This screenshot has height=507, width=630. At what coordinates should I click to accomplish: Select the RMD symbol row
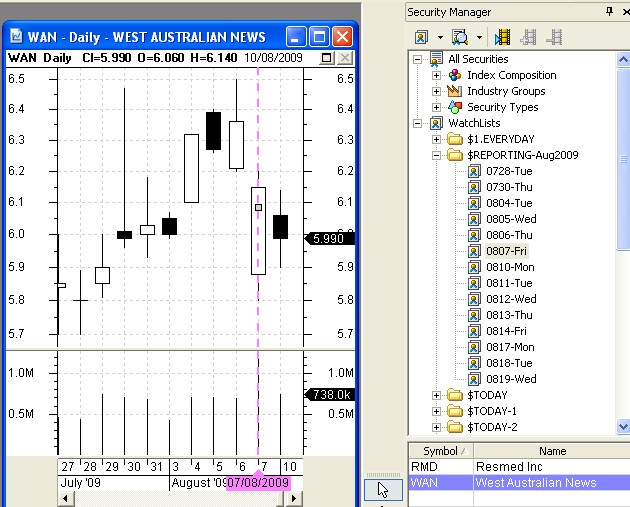[441, 467]
